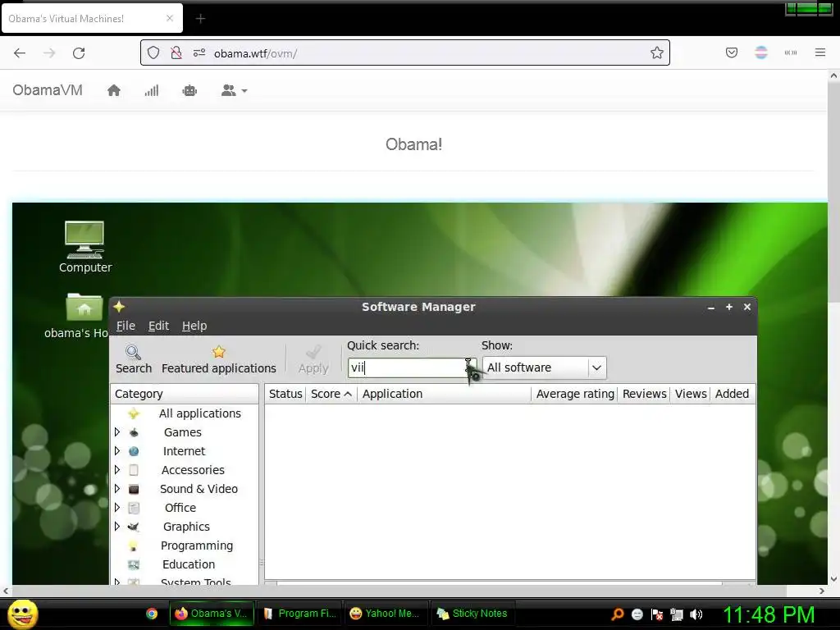Click the 11:48 PM clock
The image size is (840, 630).
click(769, 614)
